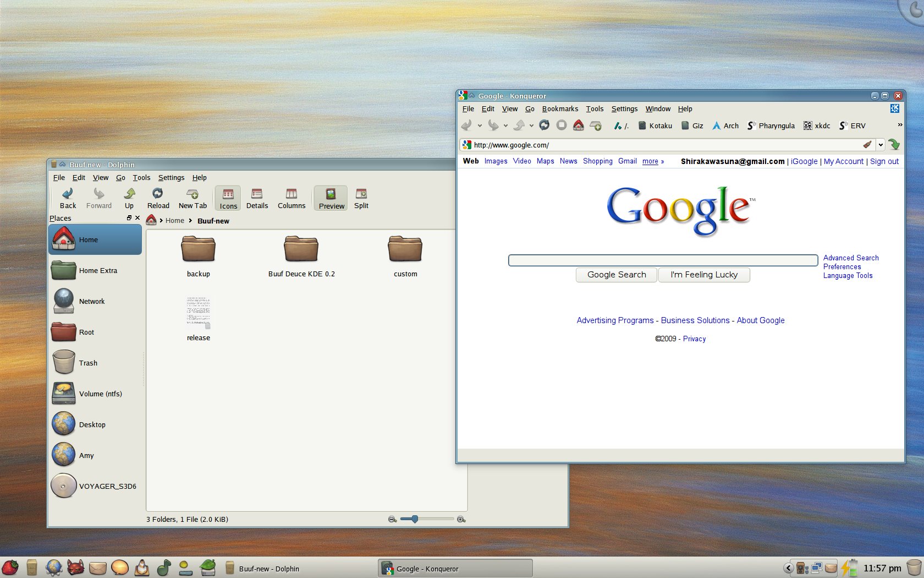Open Dolphin's Tools menu
Screen dimensions: 924x578
pos(141,177)
